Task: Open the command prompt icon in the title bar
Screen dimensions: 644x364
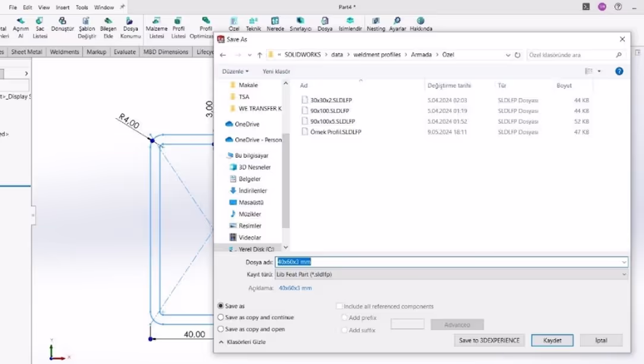Action: pos(586,7)
